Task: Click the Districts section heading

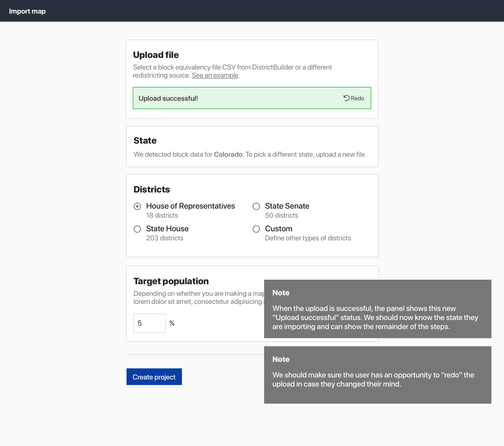Action: coord(151,189)
